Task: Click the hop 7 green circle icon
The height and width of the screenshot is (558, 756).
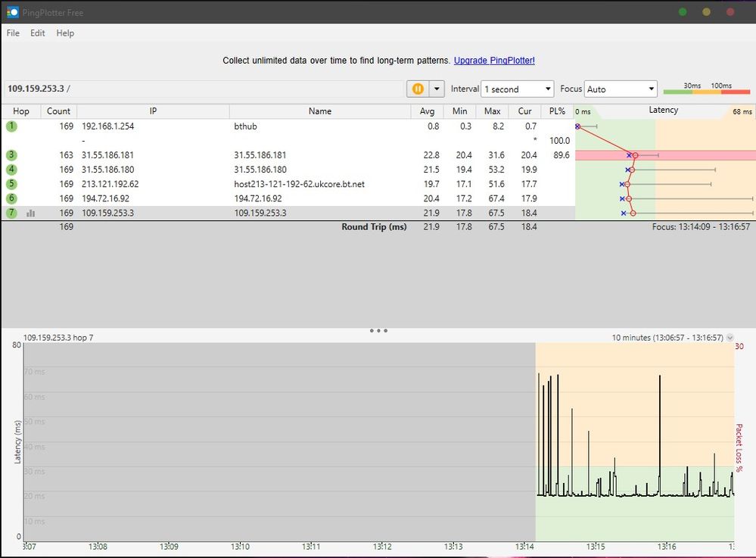Action: pyautogui.click(x=11, y=214)
